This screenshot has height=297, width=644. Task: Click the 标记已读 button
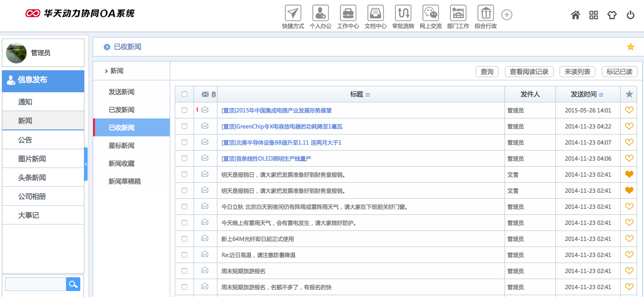click(x=619, y=72)
